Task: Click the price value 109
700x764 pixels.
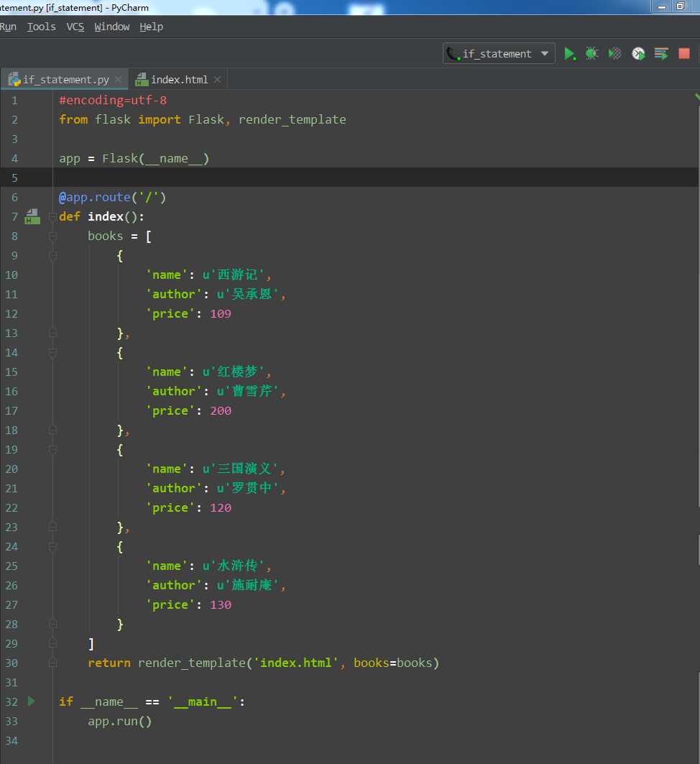Action: (221, 314)
